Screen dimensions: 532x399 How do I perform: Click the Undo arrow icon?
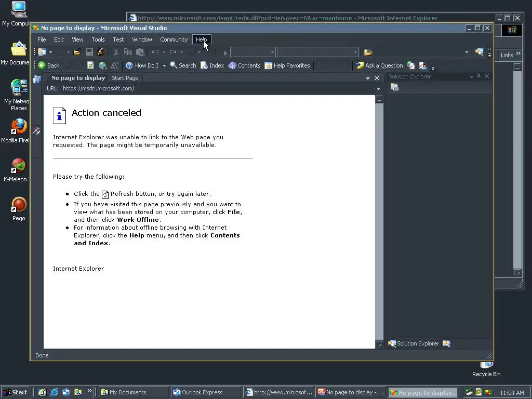click(x=155, y=52)
